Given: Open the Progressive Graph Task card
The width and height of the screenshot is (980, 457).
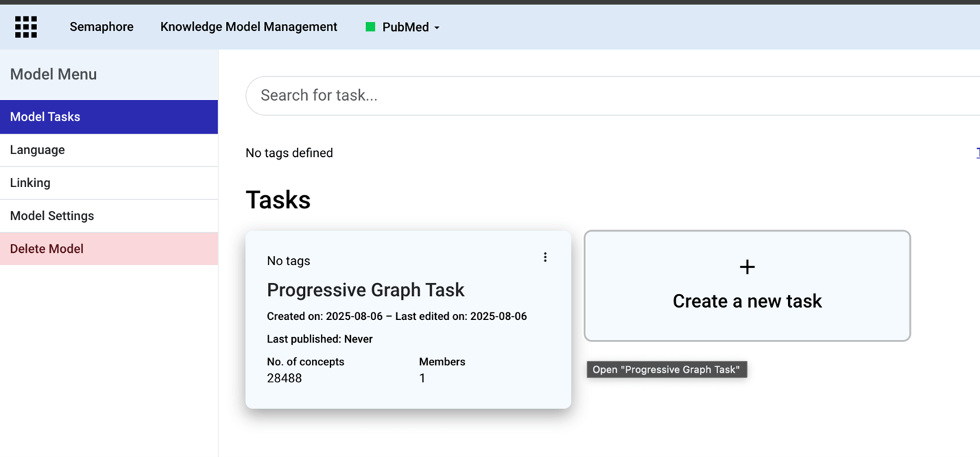Looking at the screenshot, I should pyautogui.click(x=366, y=289).
